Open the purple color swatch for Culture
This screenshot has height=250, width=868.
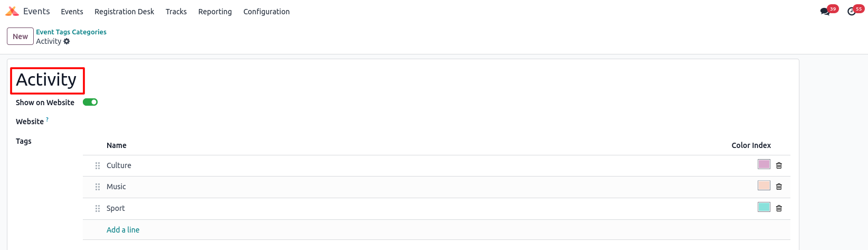coord(764,164)
